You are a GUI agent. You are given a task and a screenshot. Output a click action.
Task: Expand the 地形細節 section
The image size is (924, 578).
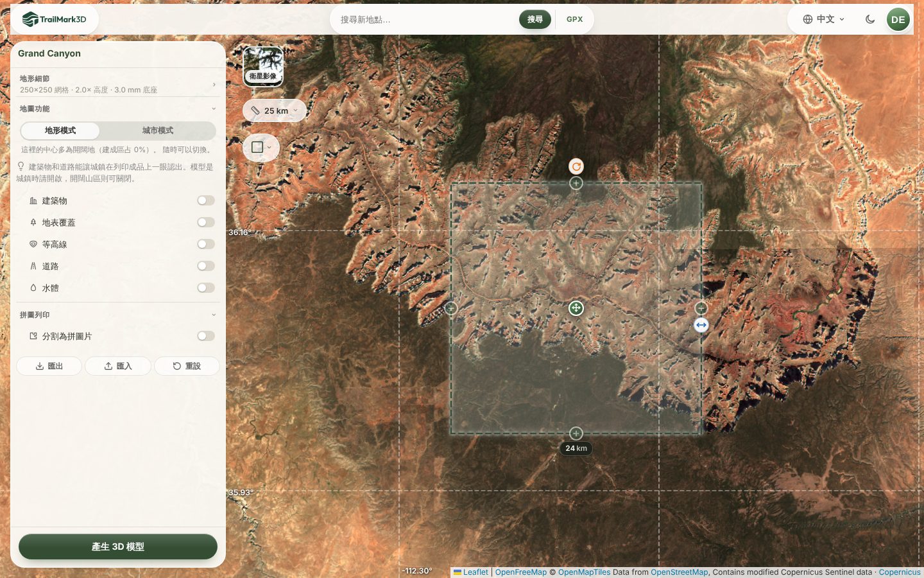tap(118, 83)
